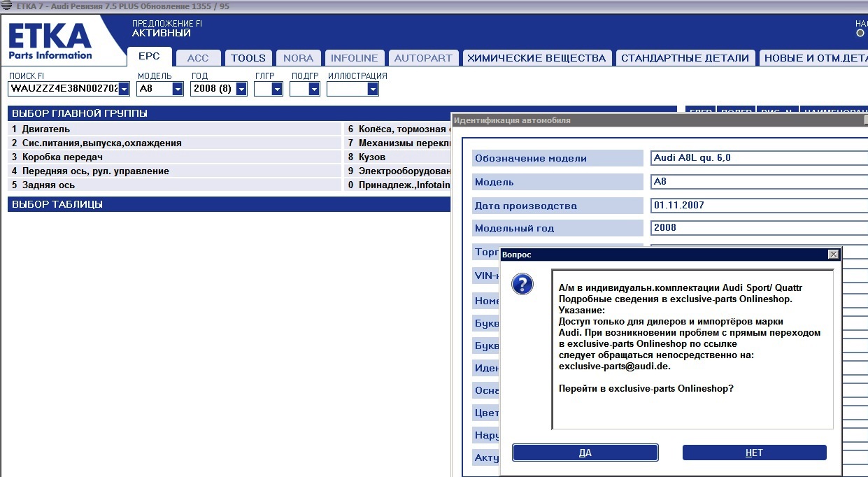Open the EPC tab
Screen dimensions: 868x477
point(149,57)
